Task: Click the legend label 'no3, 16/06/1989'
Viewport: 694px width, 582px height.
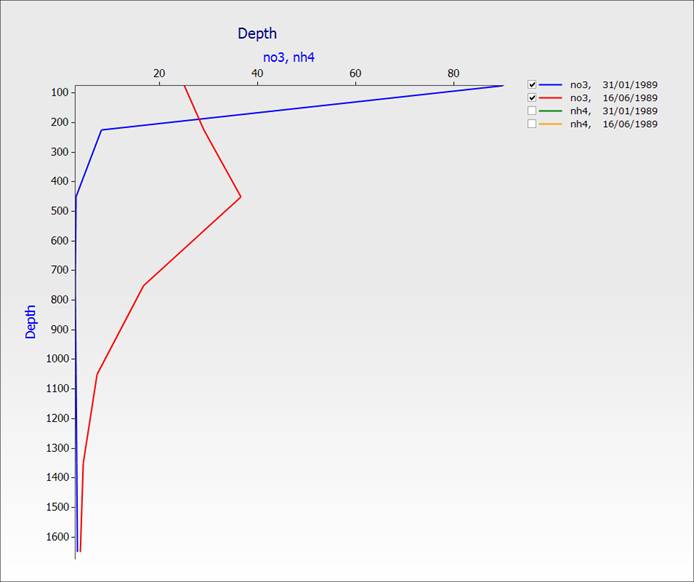Action: point(614,98)
